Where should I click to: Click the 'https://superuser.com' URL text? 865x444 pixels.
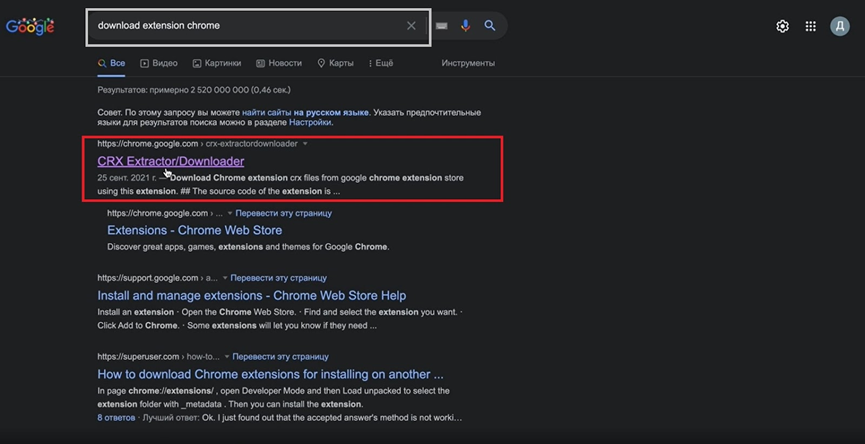click(x=138, y=357)
